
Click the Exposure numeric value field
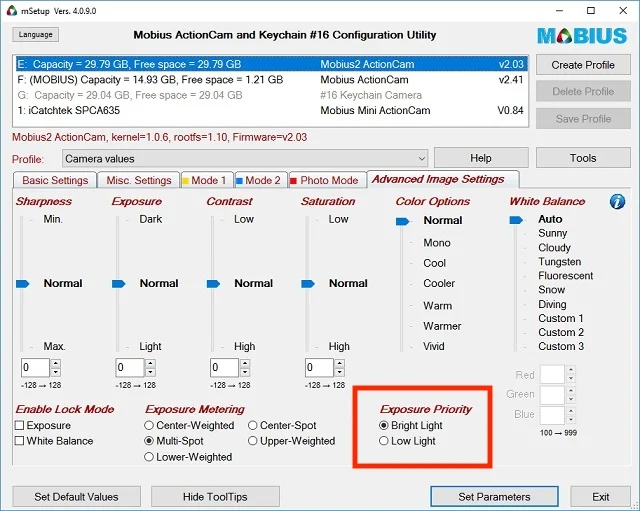tap(130, 368)
